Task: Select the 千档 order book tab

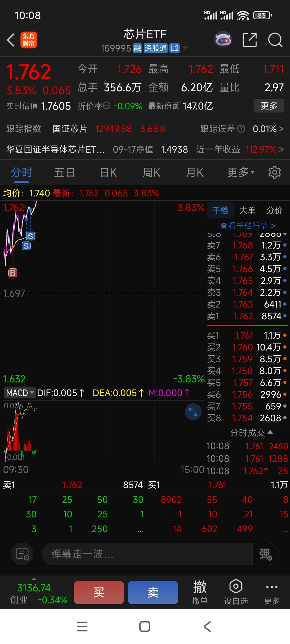Action: tap(220, 210)
